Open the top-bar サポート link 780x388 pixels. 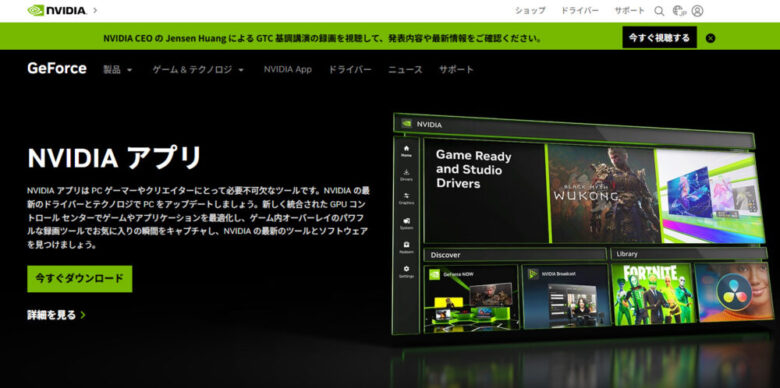coord(629,10)
